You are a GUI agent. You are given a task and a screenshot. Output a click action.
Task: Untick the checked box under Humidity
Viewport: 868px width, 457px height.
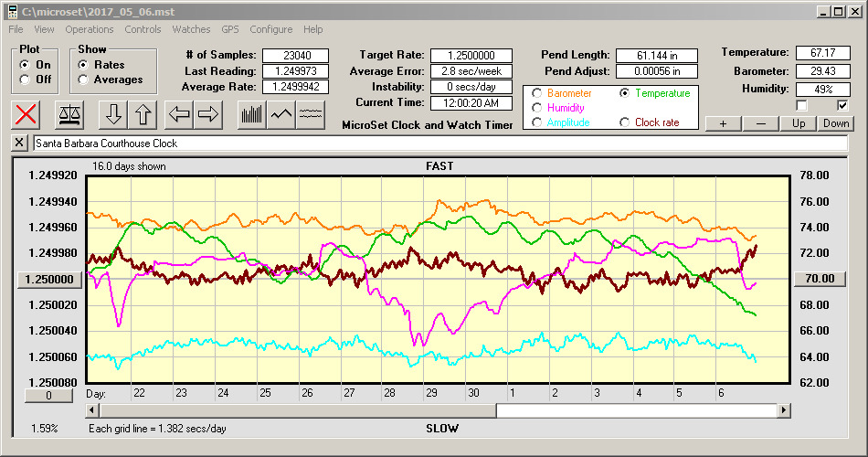click(842, 106)
